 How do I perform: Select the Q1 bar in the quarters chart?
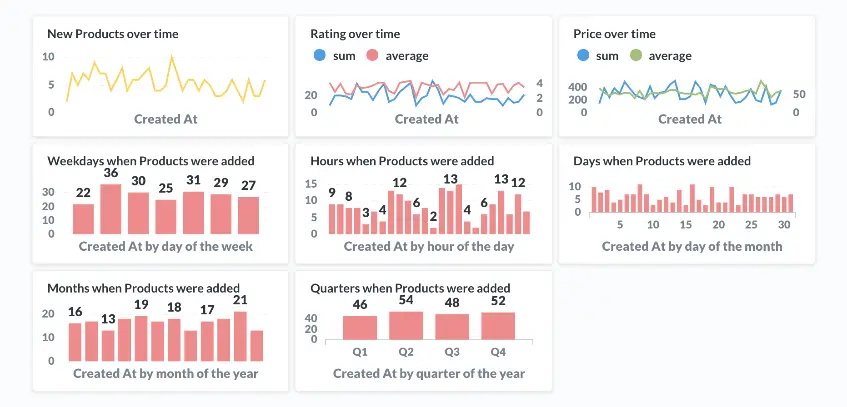pos(360,328)
